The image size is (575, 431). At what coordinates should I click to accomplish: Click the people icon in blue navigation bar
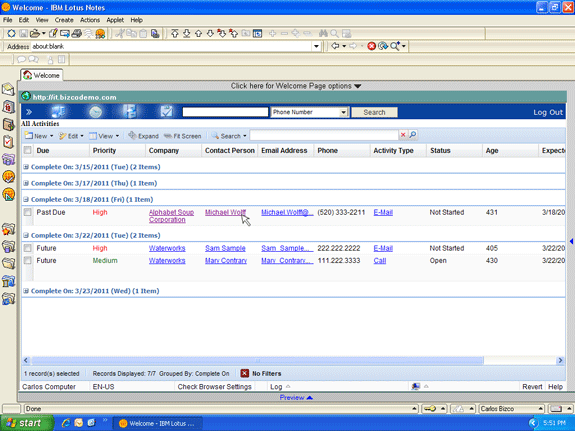coord(58,112)
